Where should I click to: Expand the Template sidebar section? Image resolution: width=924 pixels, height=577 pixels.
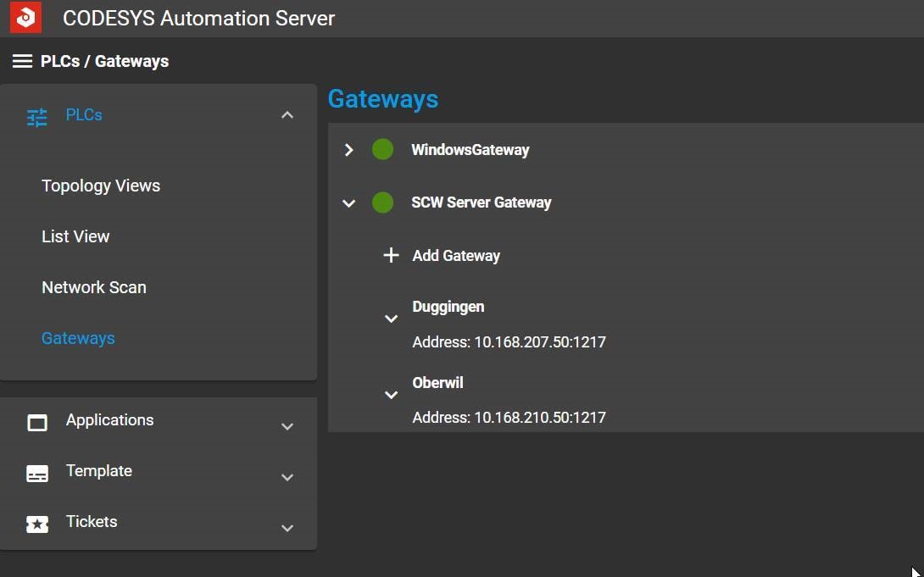pos(287,477)
